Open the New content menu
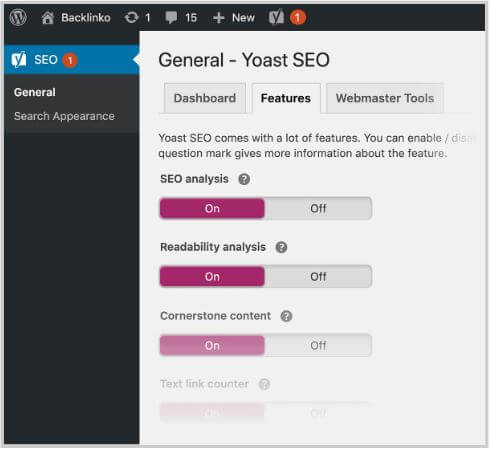 tap(243, 18)
